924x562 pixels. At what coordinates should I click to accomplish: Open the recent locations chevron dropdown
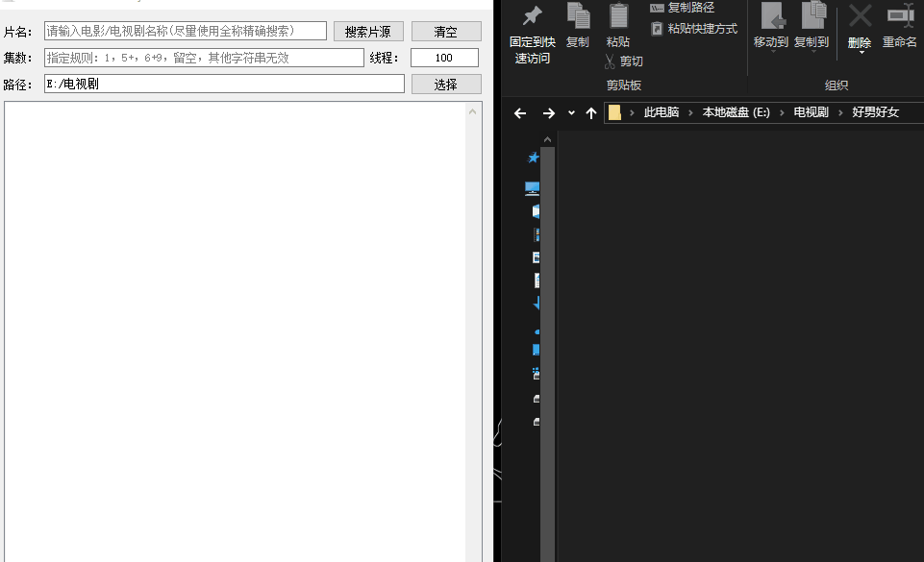pyautogui.click(x=571, y=113)
